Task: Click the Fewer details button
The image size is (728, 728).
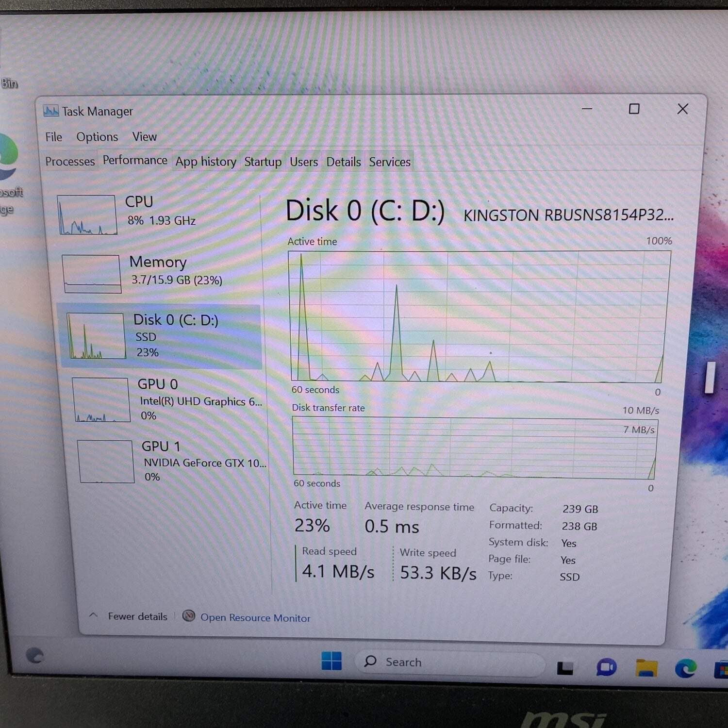Action: click(x=137, y=616)
